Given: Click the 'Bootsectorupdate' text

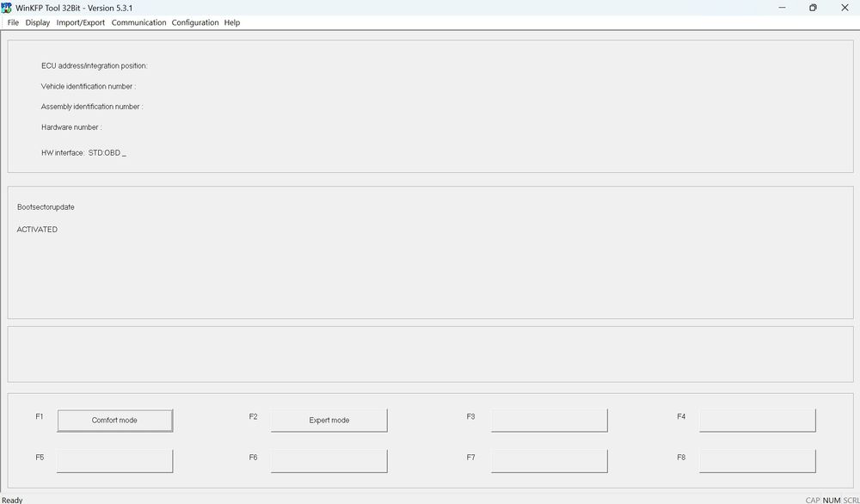Looking at the screenshot, I should (x=46, y=207).
